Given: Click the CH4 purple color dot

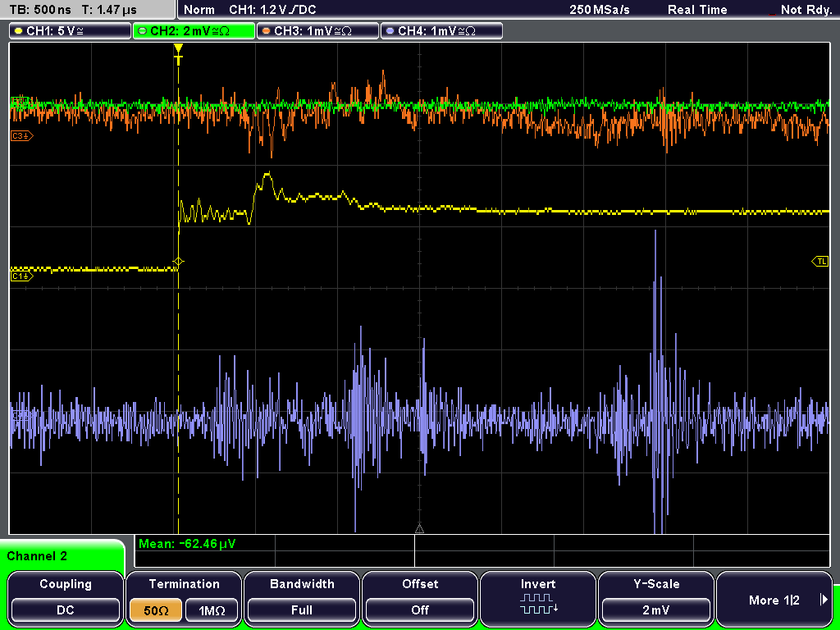Looking at the screenshot, I should (390, 31).
